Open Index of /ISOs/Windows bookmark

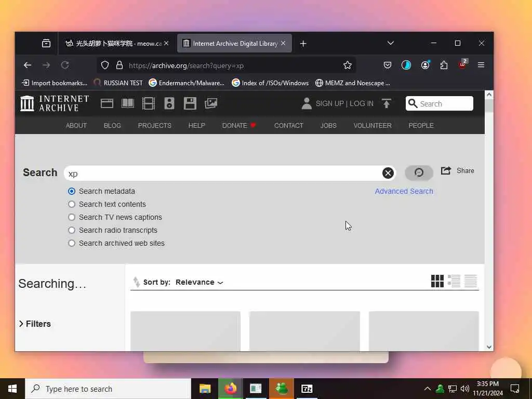(270, 83)
